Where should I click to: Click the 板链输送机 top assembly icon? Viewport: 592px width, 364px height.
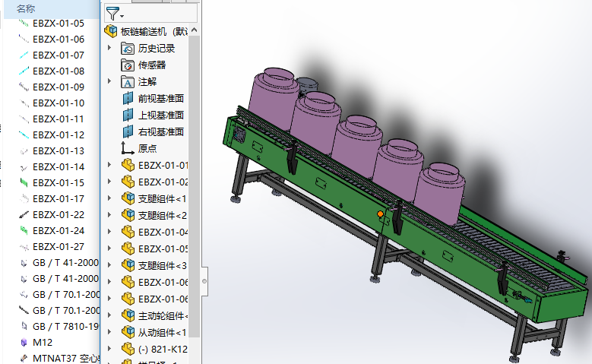[111, 31]
